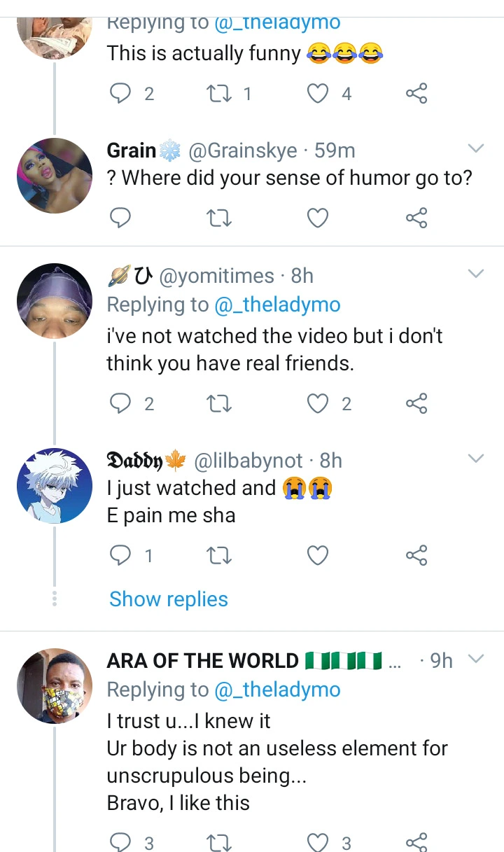
Task: Open ARA OF THE WORLD tweet options chevron
Action: click(476, 659)
